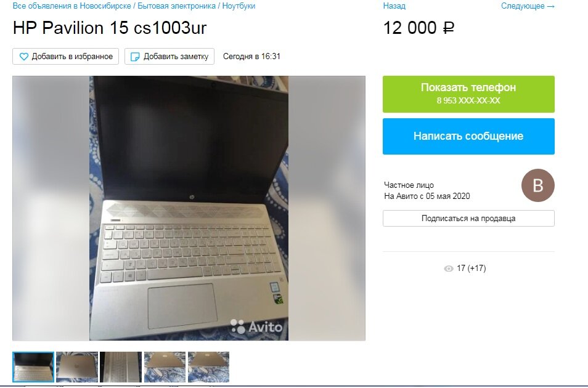This screenshot has height=388, width=588.
Task: Open the seller avatar with letter B
Action: [537, 185]
